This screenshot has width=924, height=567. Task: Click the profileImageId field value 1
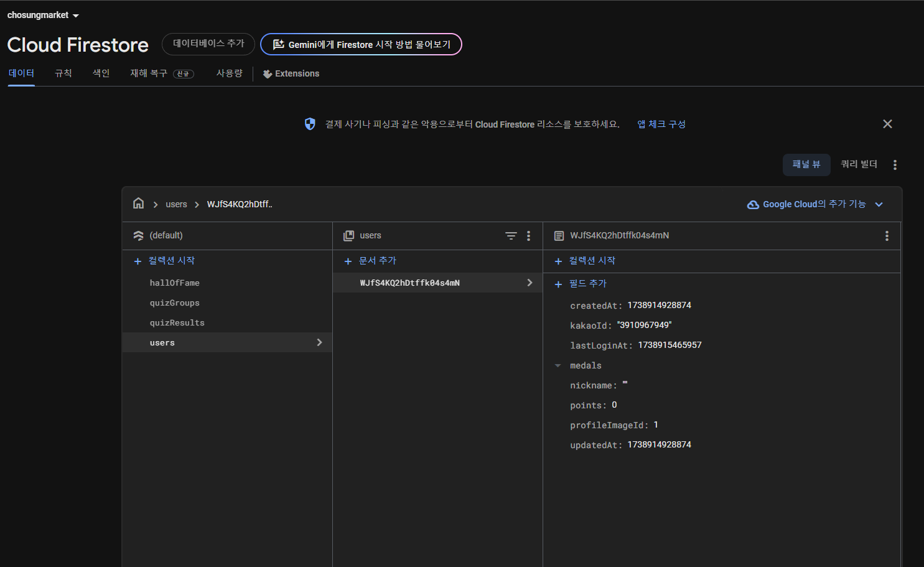tap(656, 424)
